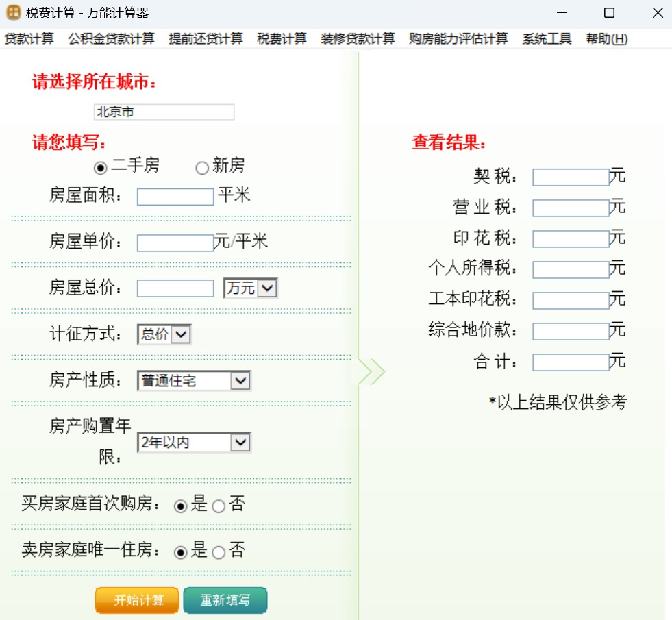Select the 新房 radio button
The width and height of the screenshot is (672, 620).
pos(202,166)
